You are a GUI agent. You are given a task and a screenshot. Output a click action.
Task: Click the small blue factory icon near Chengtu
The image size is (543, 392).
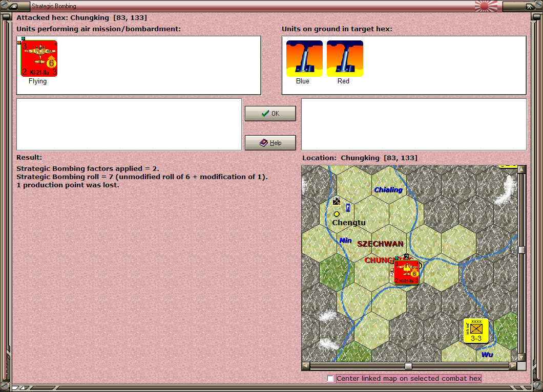348,208
